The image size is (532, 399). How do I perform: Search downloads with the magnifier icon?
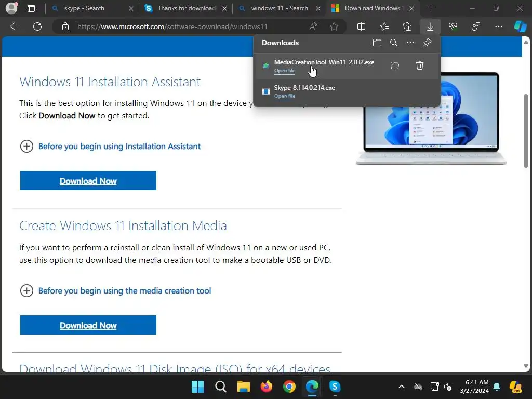[x=394, y=43]
